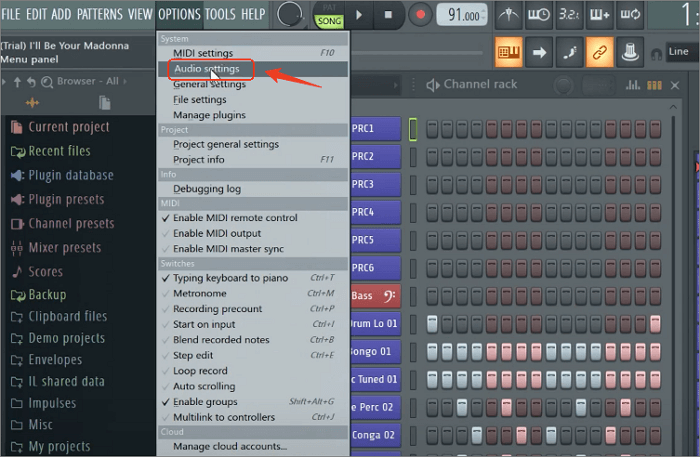
Task: Open Project general settings
Action: (x=253, y=144)
